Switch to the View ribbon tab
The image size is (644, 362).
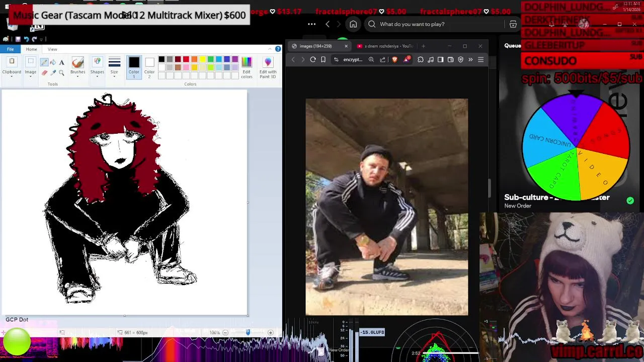click(52, 49)
